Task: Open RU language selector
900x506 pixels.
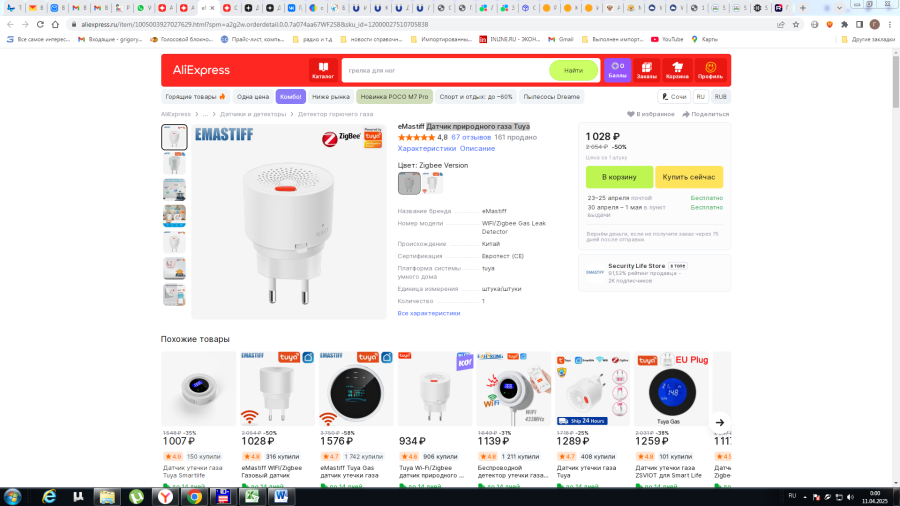Action: tap(700, 97)
